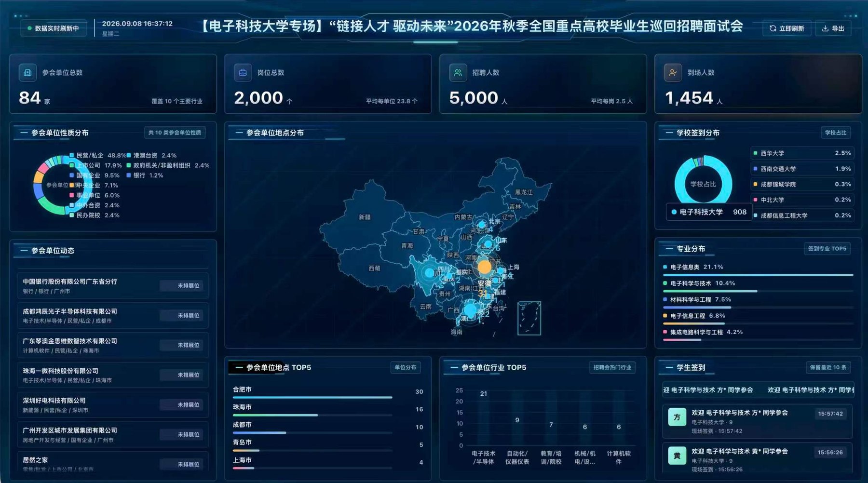The image size is (868, 483).
Task: Click the 四川 bubble marker on the map
Action: pyautogui.click(x=429, y=273)
